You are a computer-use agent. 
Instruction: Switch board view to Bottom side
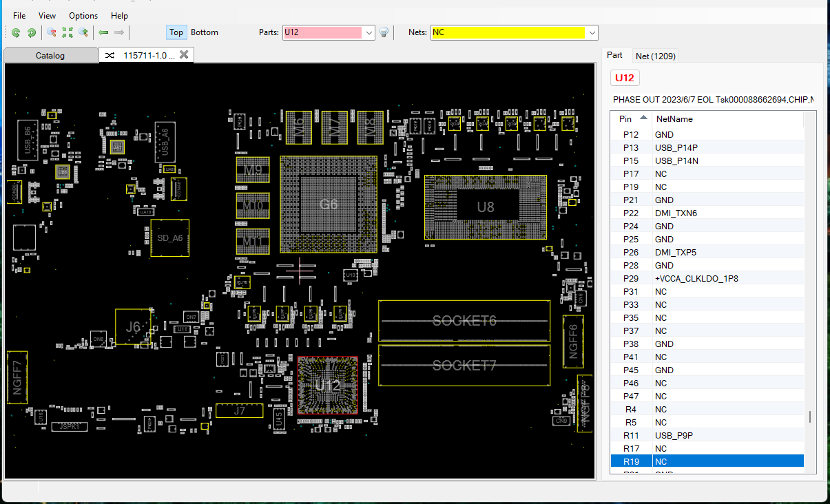(x=205, y=32)
